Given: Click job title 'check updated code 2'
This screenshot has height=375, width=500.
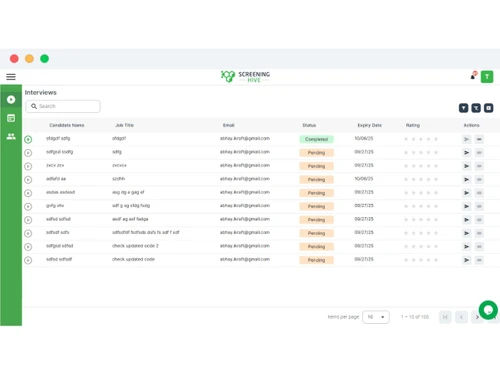Looking at the screenshot, I should pyautogui.click(x=135, y=246).
